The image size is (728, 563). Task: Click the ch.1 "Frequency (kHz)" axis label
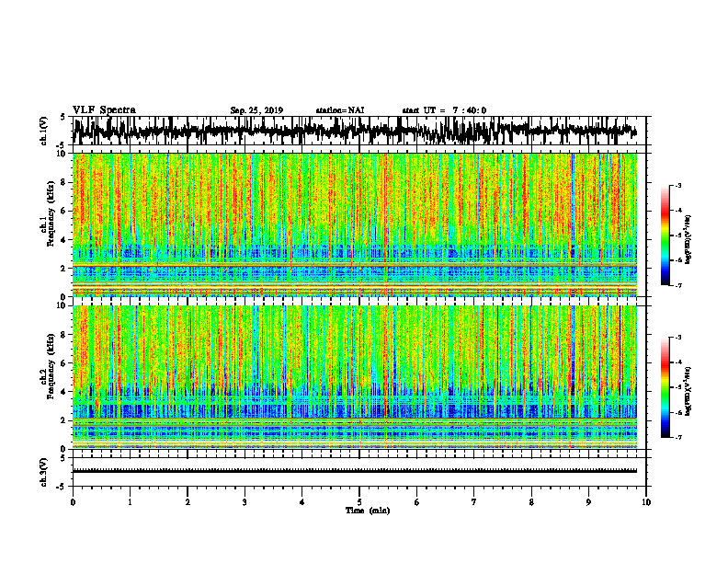pos(51,213)
